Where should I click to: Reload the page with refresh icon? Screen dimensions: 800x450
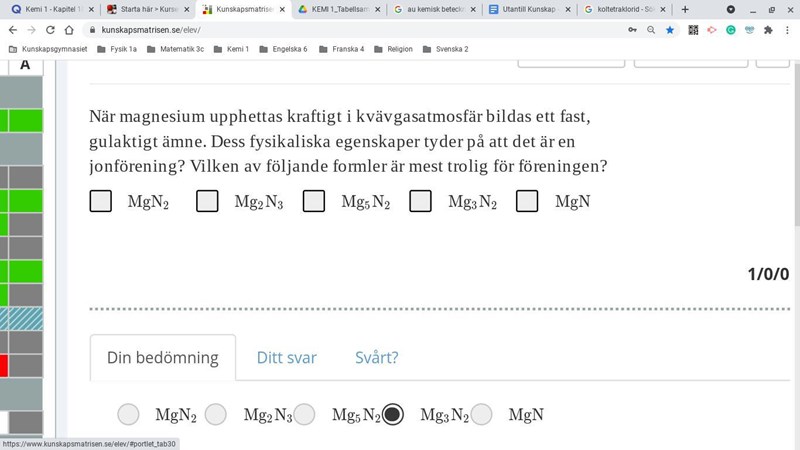(51, 30)
